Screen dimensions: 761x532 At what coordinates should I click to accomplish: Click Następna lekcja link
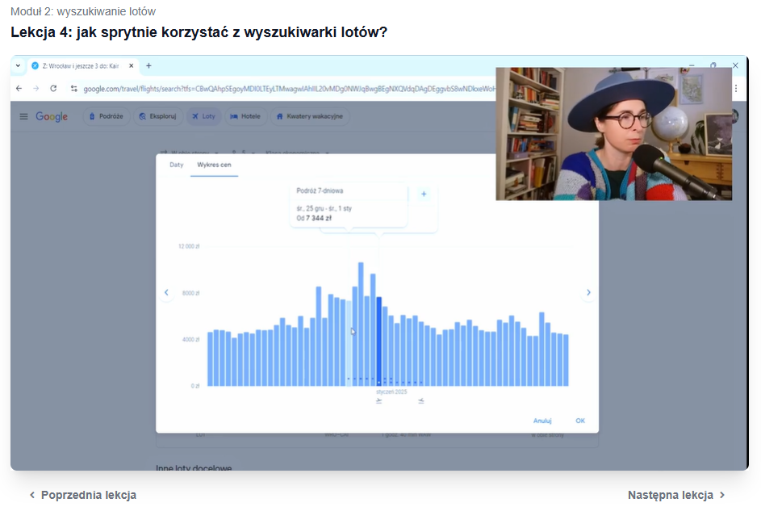676,495
